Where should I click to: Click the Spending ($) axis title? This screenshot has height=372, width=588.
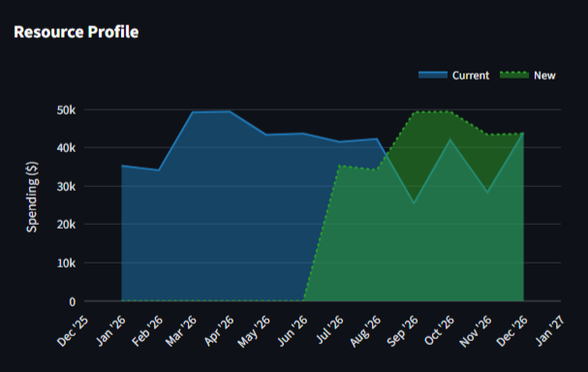(32, 197)
